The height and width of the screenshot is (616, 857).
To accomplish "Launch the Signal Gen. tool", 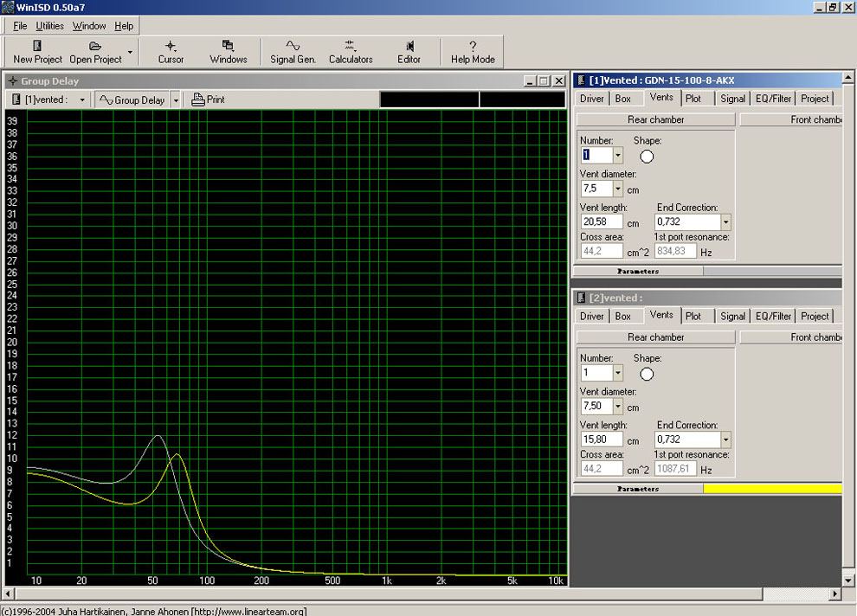I will pyautogui.click(x=293, y=46).
